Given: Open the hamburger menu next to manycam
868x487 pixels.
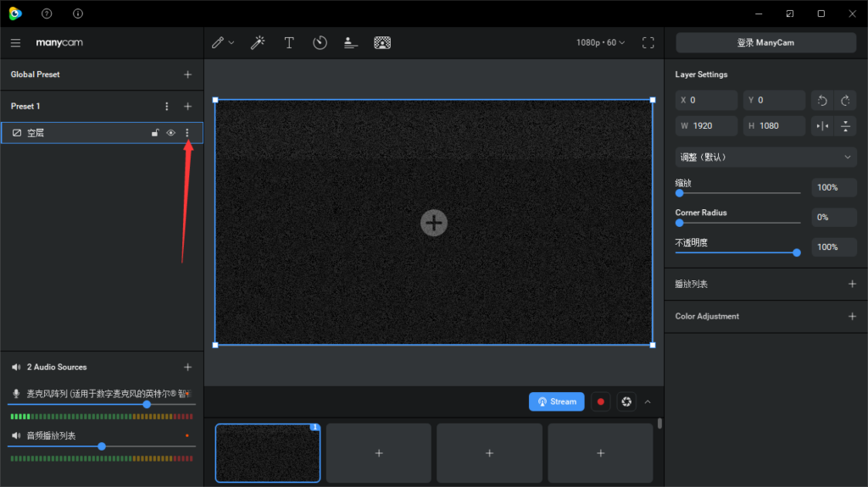Looking at the screenshot, I should [x=15, y=42].
